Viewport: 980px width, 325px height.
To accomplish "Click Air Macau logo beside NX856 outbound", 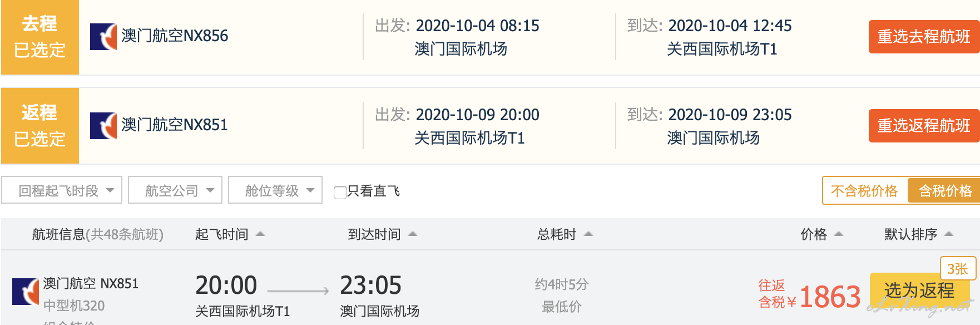I will click(x=103, y=37).
